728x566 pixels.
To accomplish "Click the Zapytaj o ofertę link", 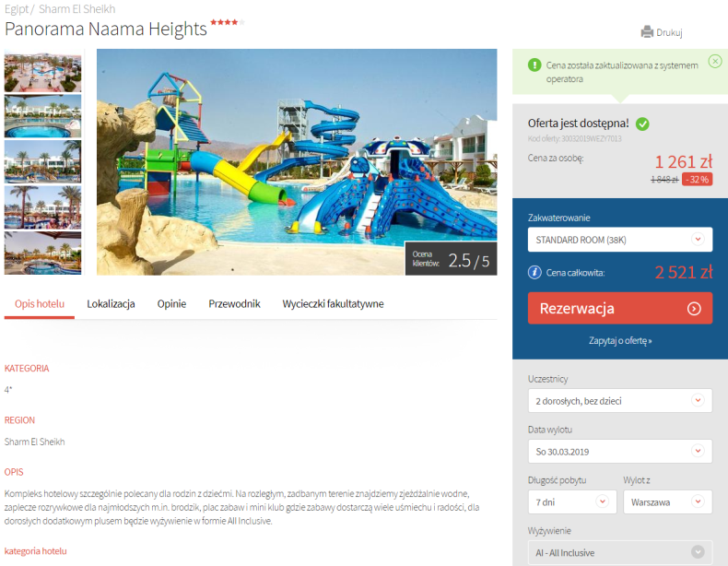I will (x=620, y=340).
